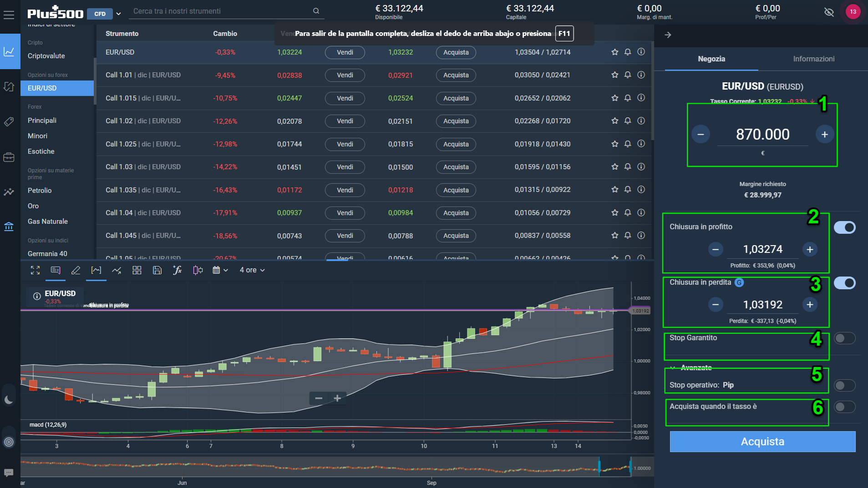This screenshot has width=868, height=488.
Task: Disable the Chiusura in profitto switch
Action: click(x=844, y=227)
